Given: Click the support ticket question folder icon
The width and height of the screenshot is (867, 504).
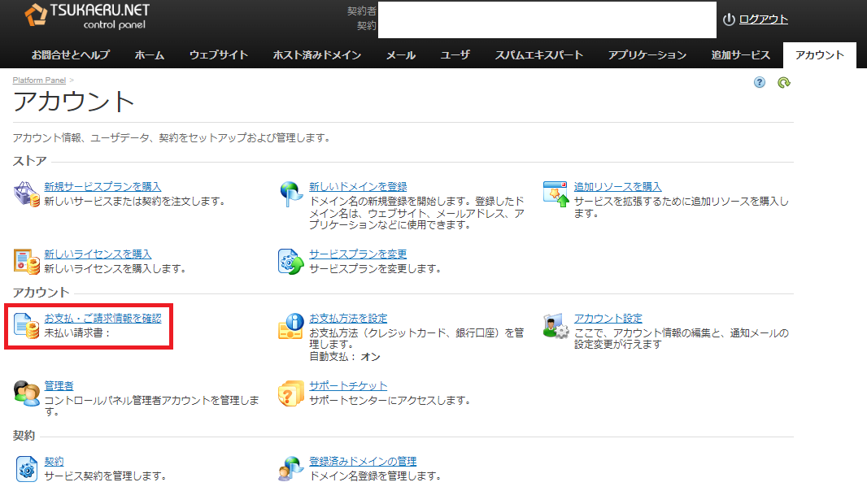Looking at the screenshot, I should [x=291, y=393].
